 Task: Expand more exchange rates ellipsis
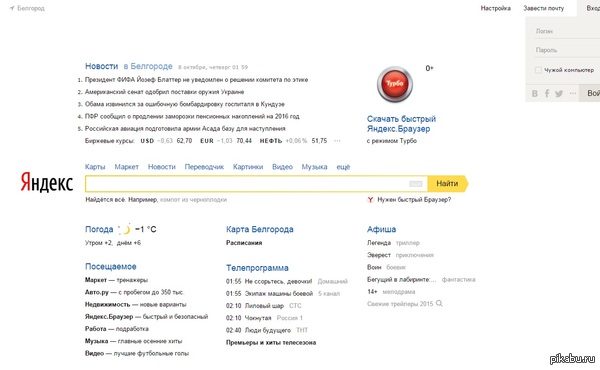pyautogui.click(x=337, y=141)
